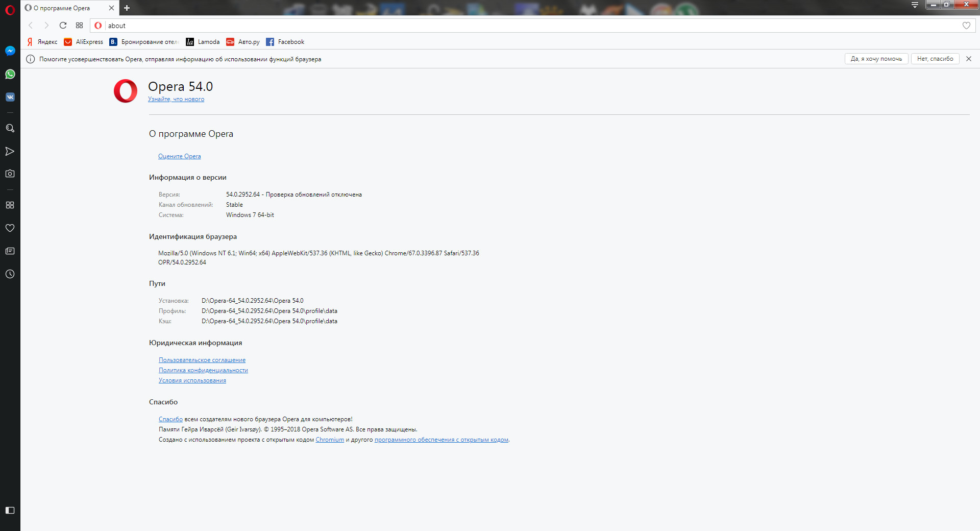Open Facebook Messenger in the sidebar
980x531 pixels.
(10, 51)
